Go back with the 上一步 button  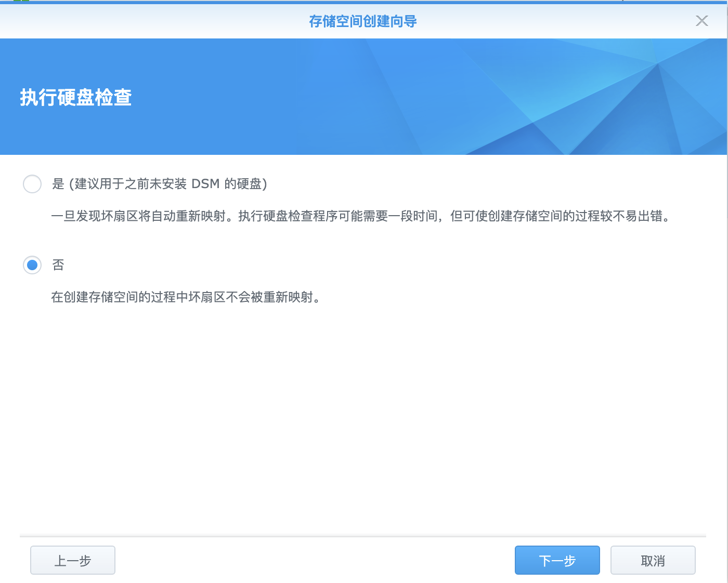[73, 560]
